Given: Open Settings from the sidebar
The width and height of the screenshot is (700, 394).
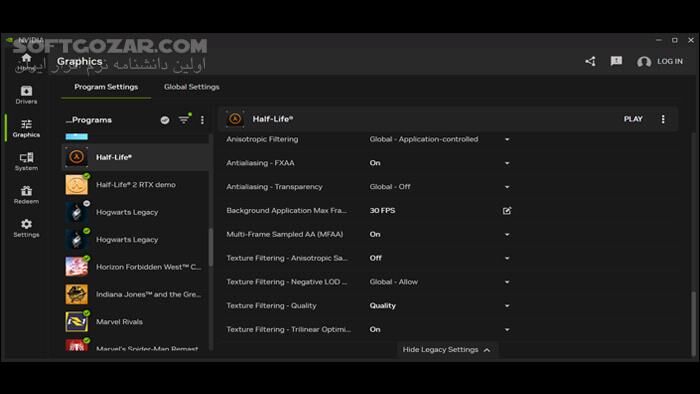Looking at the screenshot, I should pyautogui.click(x=26, y=228).
